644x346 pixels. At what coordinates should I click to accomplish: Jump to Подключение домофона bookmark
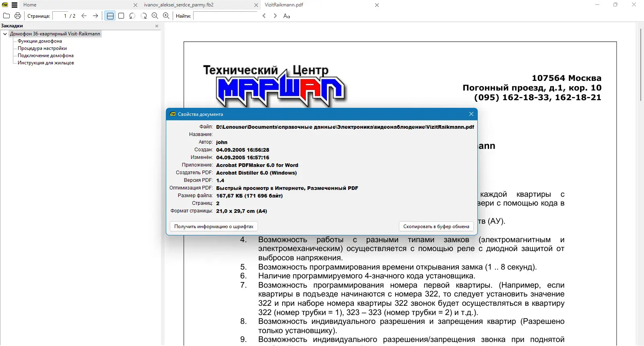[x=45, y=56]
